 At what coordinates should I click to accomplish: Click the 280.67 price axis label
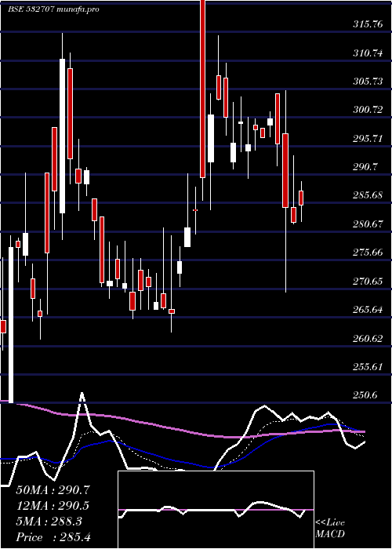(x=367, y=224)
